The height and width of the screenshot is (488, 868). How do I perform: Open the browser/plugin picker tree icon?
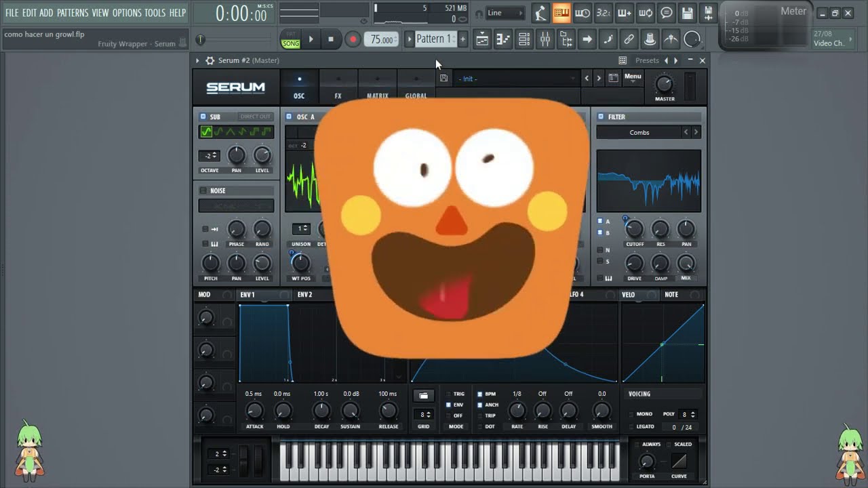(566, 39)
